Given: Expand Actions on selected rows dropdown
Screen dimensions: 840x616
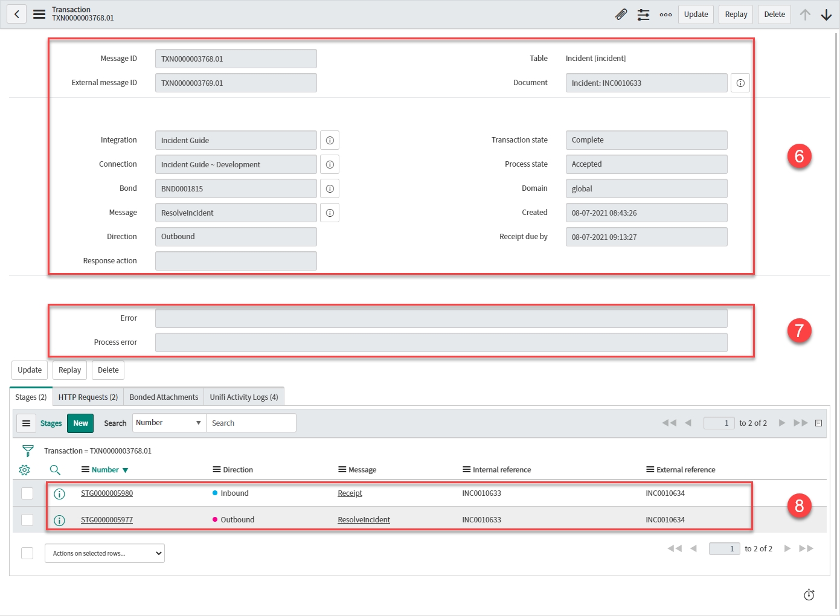Looking at the screenshot, I should coord(104,553).
